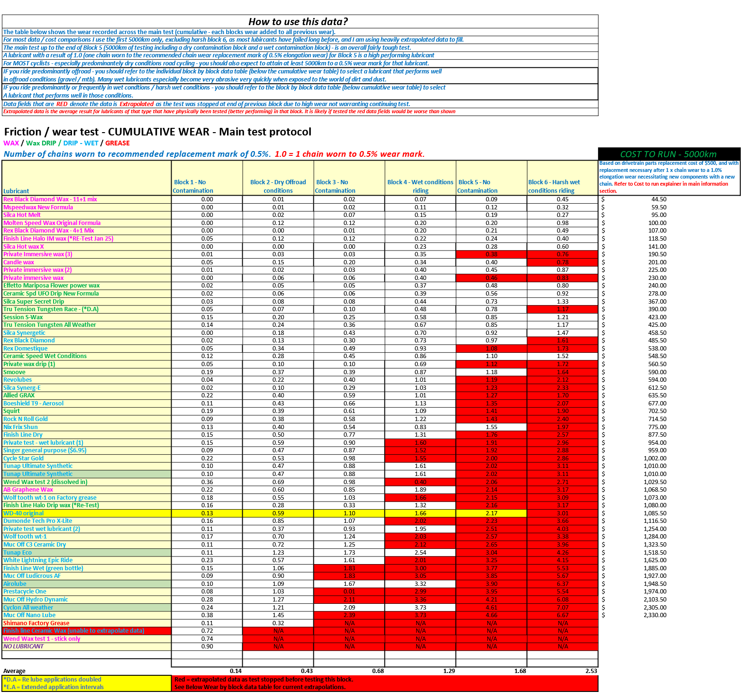Click the "How to use this data?" title
755x700 pixels.
298,22
